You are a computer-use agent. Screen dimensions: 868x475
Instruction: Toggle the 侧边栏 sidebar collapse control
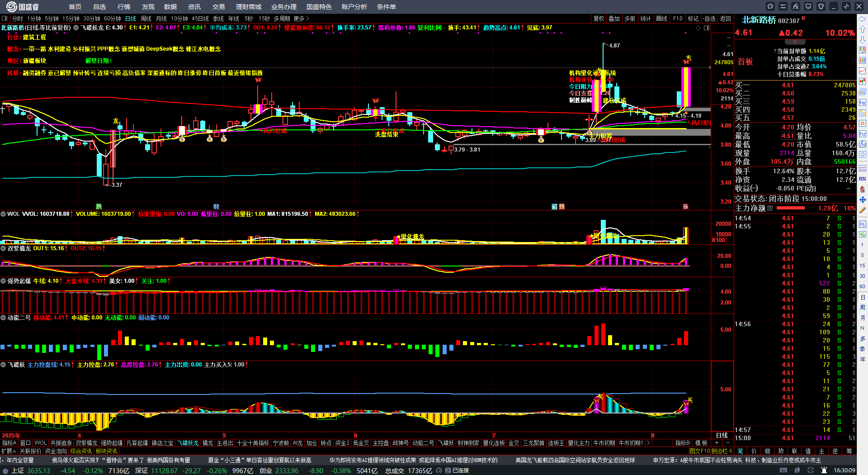click(x=722, y=451)
